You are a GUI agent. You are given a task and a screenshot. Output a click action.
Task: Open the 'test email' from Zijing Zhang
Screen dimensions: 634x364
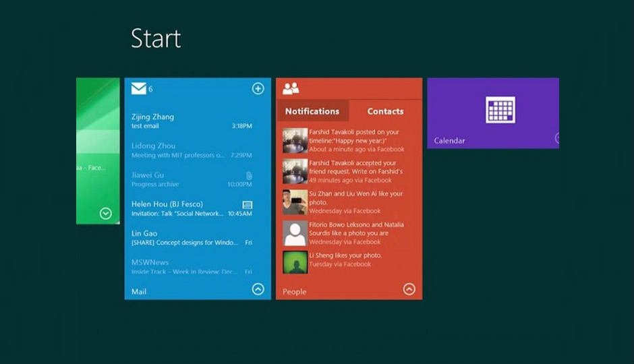coord(192,121)
